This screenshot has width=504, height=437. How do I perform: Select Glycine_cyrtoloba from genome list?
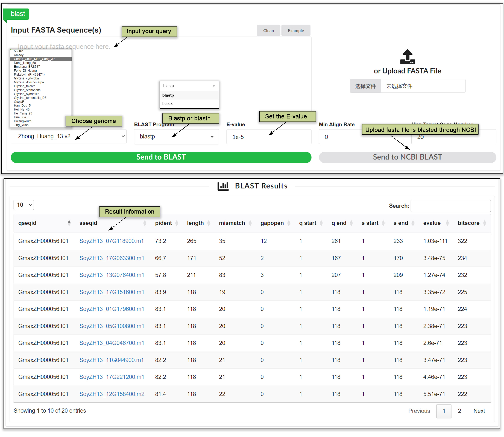click(x=26, y=79)
